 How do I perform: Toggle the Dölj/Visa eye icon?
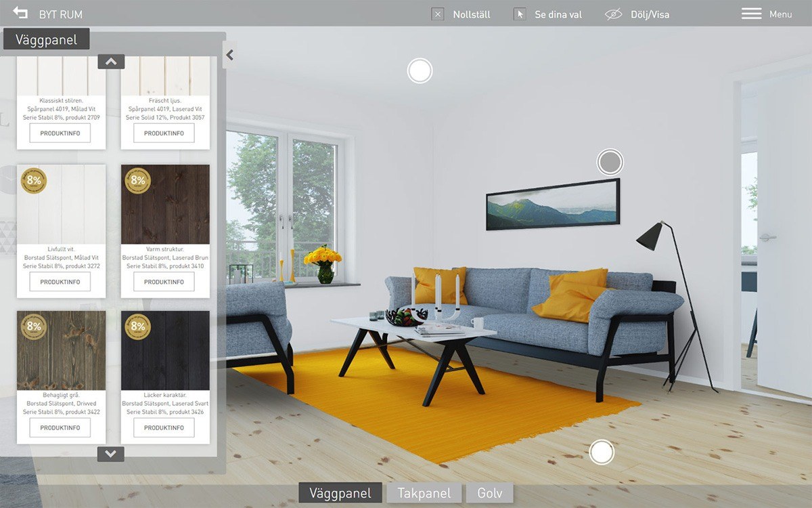point(613,14)
